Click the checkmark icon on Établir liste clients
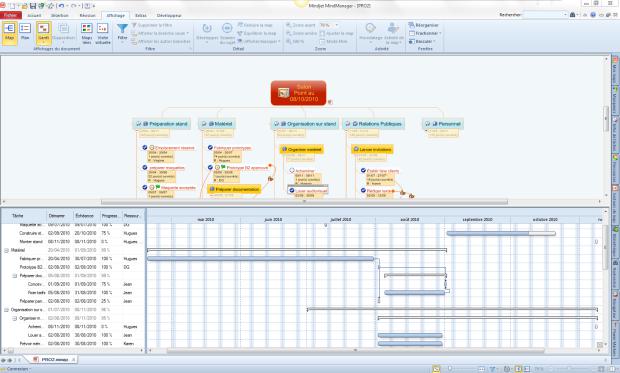 tap(363, 170)
